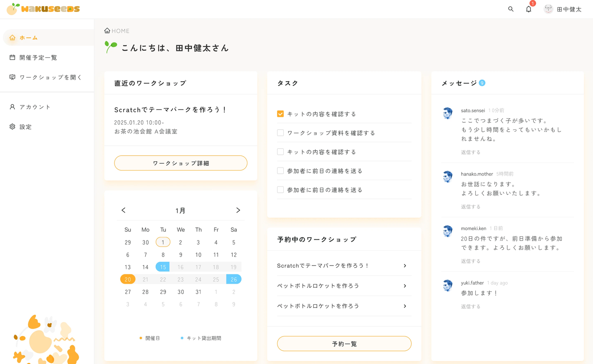Click the search magnifier icon
This screenshot has height=364, width=593.
click(511, 9)
